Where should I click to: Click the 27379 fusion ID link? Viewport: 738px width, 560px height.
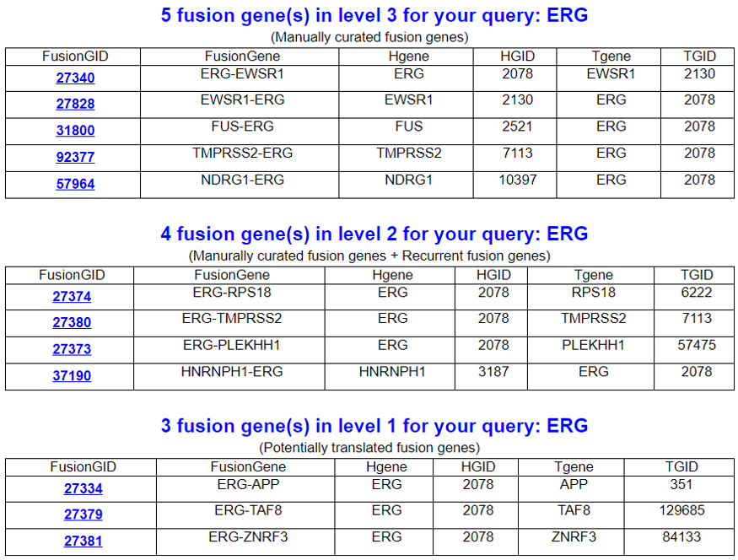[83, 515]
